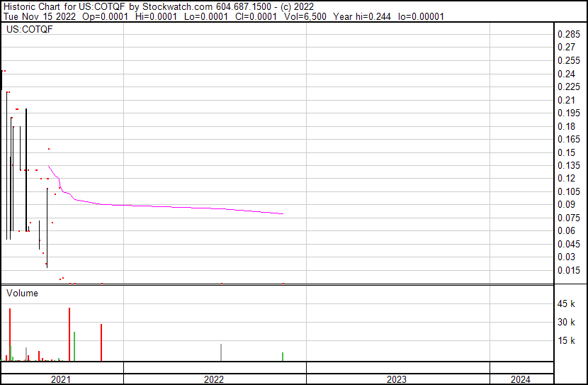Viewport: 588px width, 385px height.
Task: Click the US:COTQF symbol label inside the chart
Action: pos(29,30)
